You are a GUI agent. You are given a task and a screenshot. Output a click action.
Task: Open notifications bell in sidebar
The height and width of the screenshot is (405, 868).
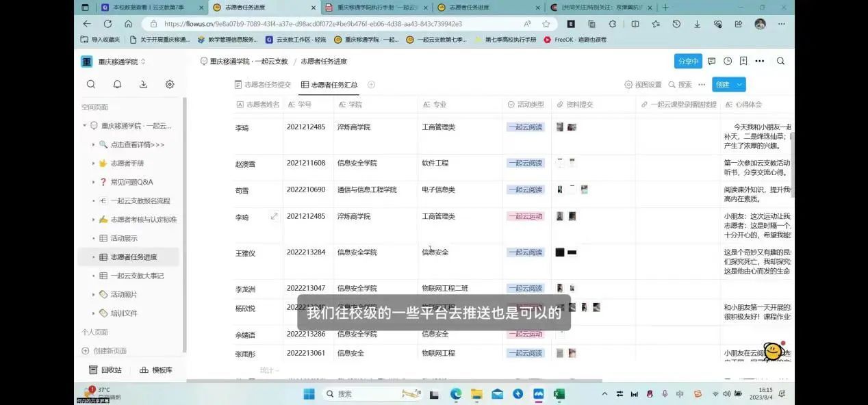point(117,85)
